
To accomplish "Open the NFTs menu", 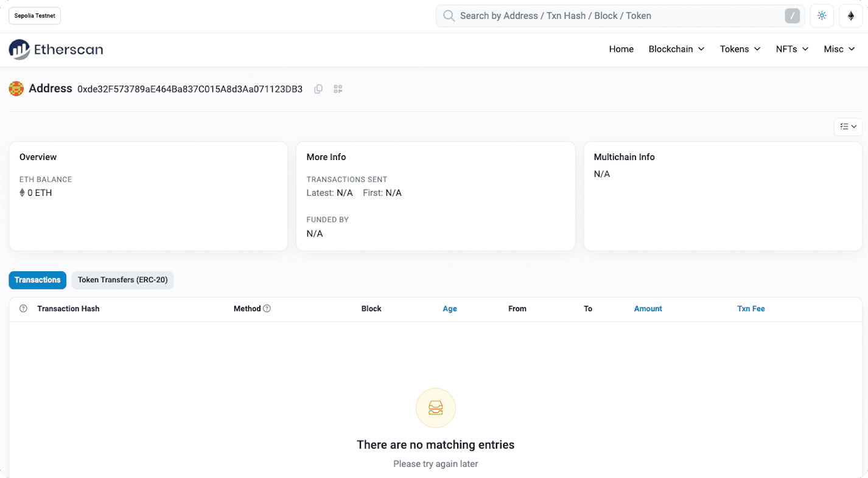I will [791, 49].
